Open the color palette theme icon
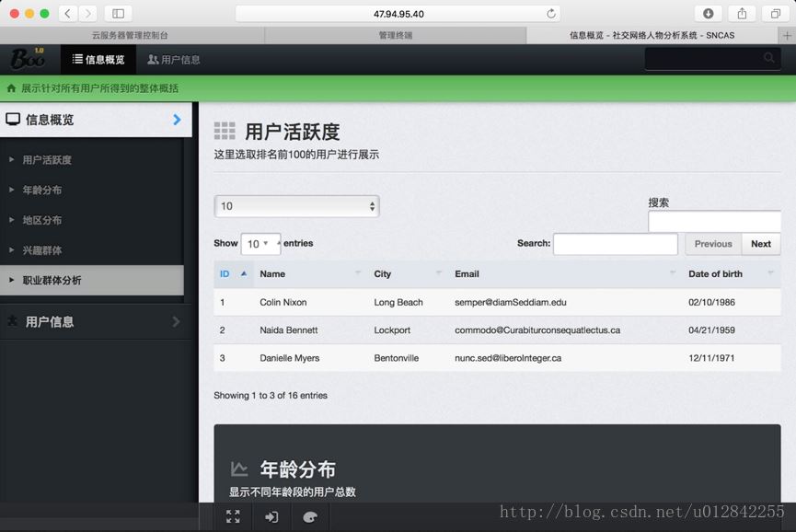796x532 pixels. pos(310,517)
